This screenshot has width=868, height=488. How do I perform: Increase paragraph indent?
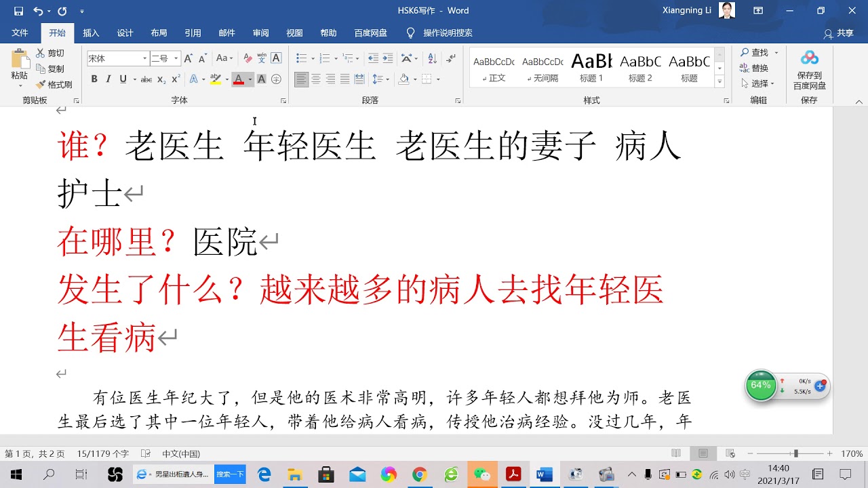coord(388,59)
